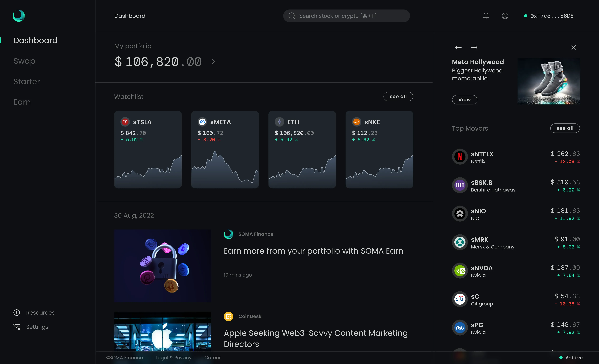Click the 10 mins ago timestamp
This screenshot has width=599, height=364.
tap(238, 275)
